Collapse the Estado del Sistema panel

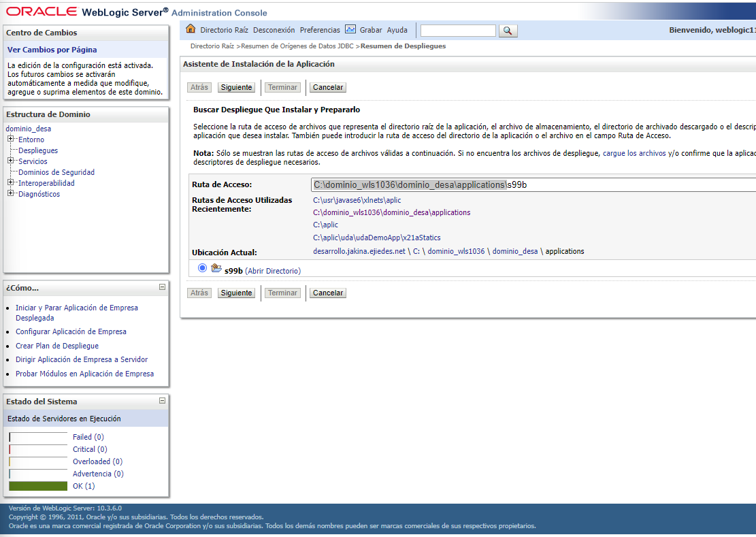(163, 401)
